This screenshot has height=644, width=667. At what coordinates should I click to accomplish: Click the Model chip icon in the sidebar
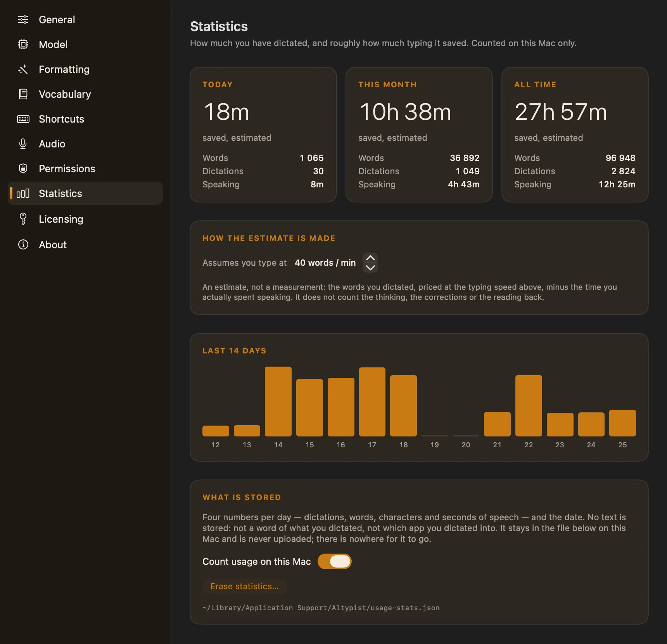tap(23, 44)
